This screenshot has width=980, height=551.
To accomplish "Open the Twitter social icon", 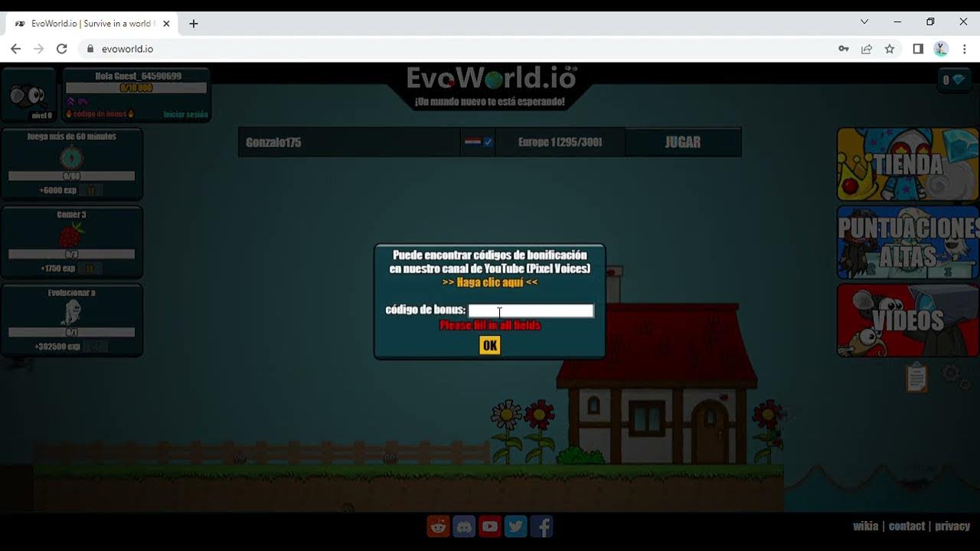I will pos(516,526).
